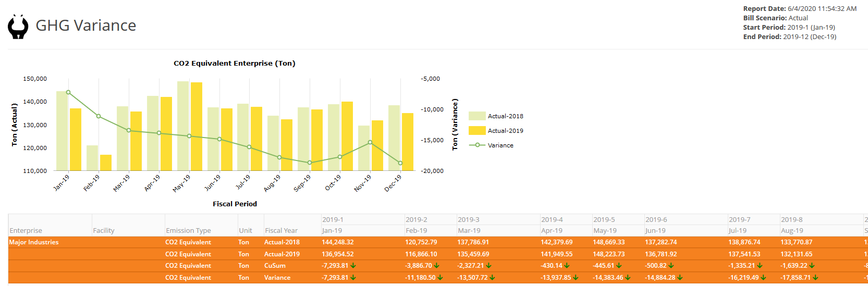Click the Variance point above Dec-19
Screen dimensions: 868x286
point(400,163)
